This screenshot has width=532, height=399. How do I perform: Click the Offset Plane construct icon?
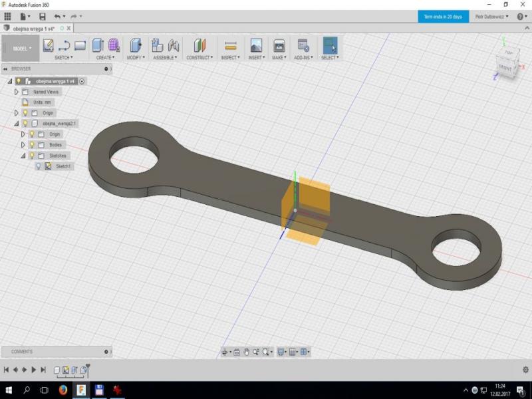[x=199, y=45]
